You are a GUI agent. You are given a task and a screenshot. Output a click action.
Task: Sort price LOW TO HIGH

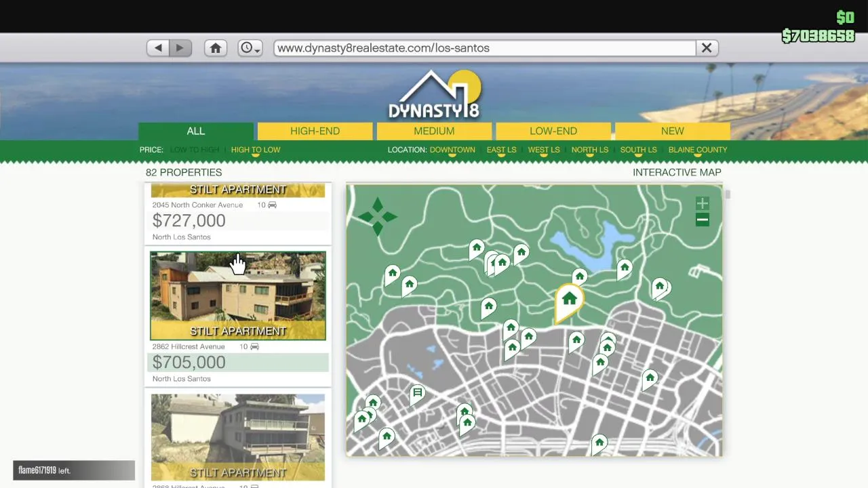pos(195,150)
